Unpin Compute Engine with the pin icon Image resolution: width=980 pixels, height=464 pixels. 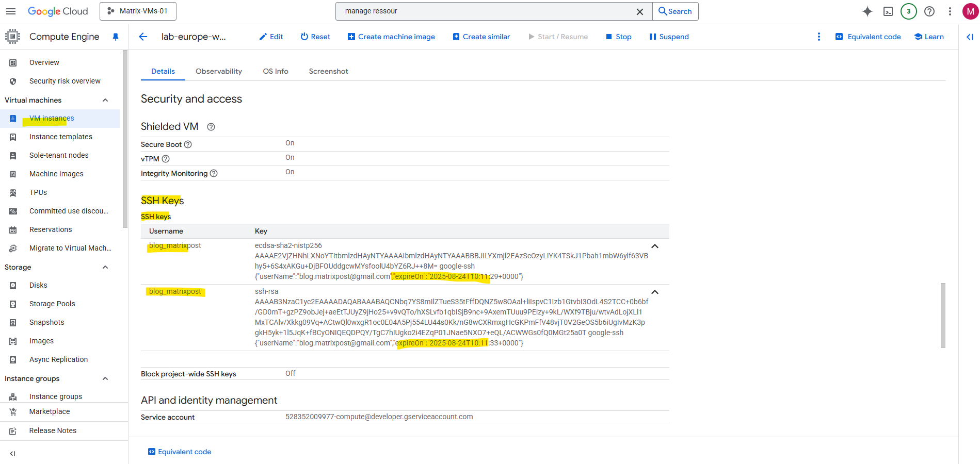(116, 37)
